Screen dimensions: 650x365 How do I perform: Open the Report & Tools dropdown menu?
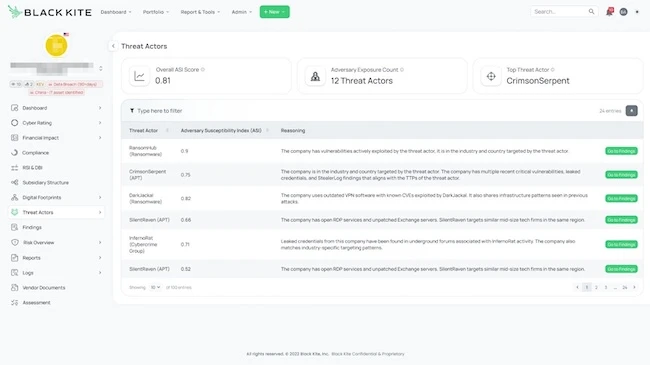(x=200, y=12)
